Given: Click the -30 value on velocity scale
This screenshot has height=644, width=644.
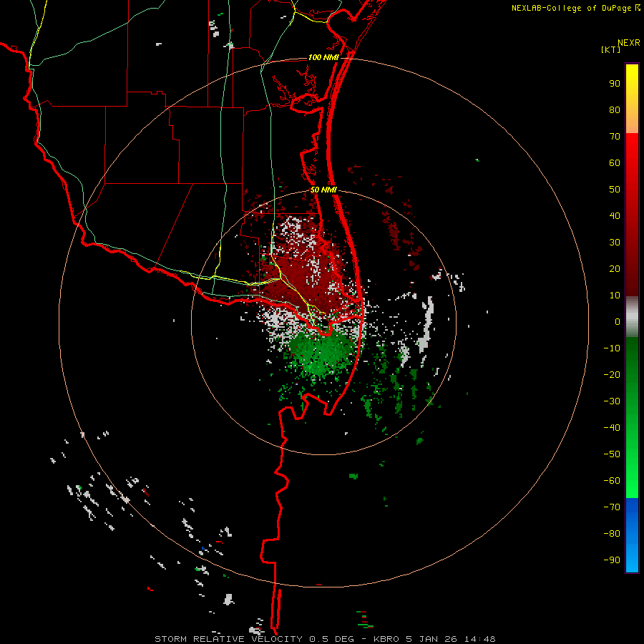Looking at the screenshot, I should point(612,401).
